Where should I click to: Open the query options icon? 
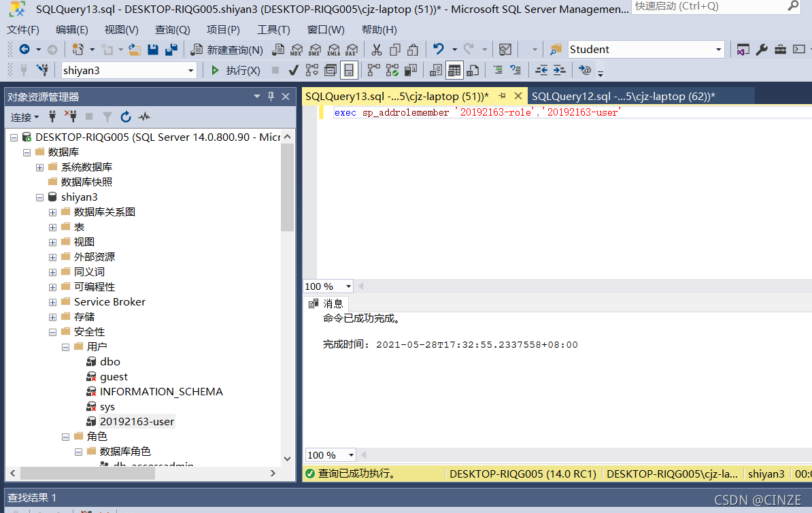331,70
